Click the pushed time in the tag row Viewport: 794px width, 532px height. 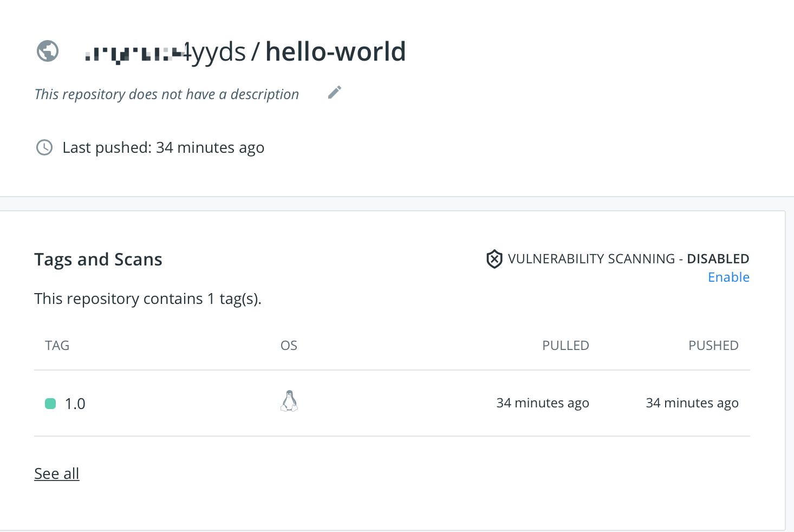[x=692, y=403]
